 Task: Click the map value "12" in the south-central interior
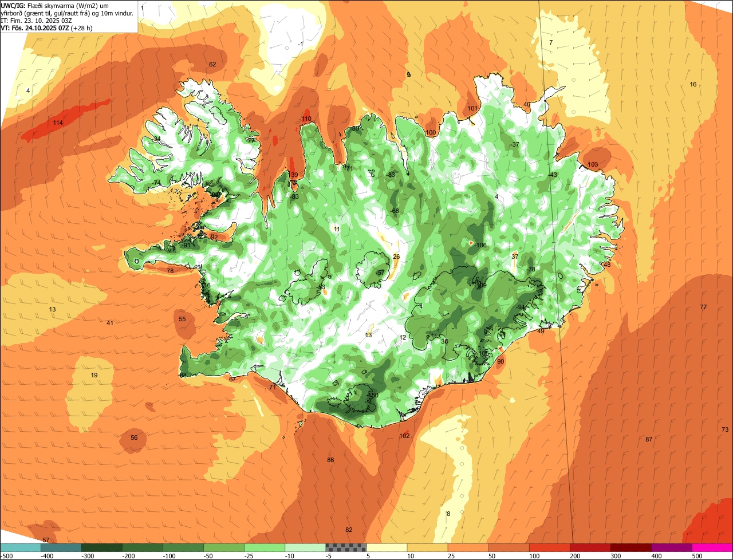(x=403, y=338)
